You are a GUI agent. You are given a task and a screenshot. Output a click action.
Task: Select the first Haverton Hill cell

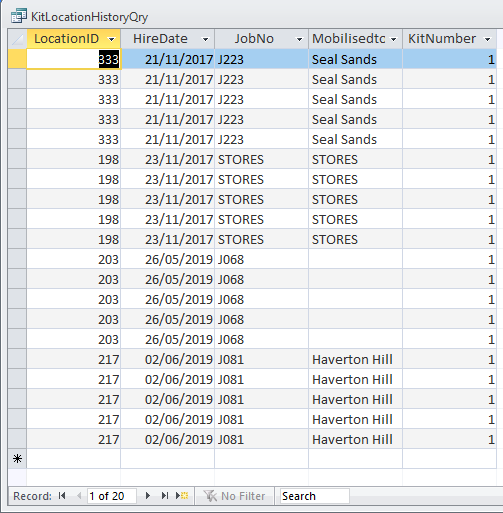[x=355, y=359]
